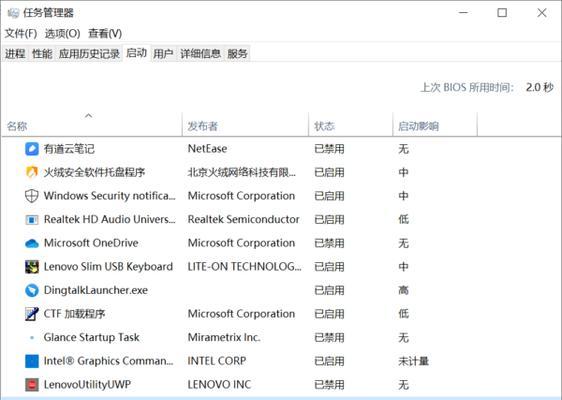This screenshot has width=562, height=400.
Task: Click publisher LENOVO INC cell
Action: coord(219,385)
